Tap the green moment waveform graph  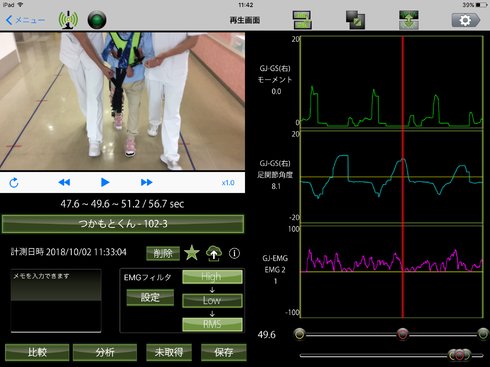pyautogui.click(x=392, y=82)
